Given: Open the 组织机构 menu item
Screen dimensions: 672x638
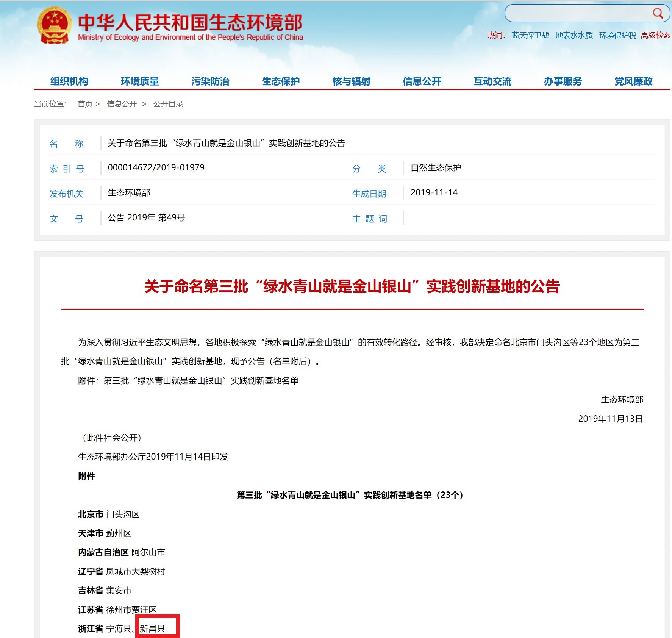Looking at the screenshot, I should pyautogui.click(x=69, y=81).
